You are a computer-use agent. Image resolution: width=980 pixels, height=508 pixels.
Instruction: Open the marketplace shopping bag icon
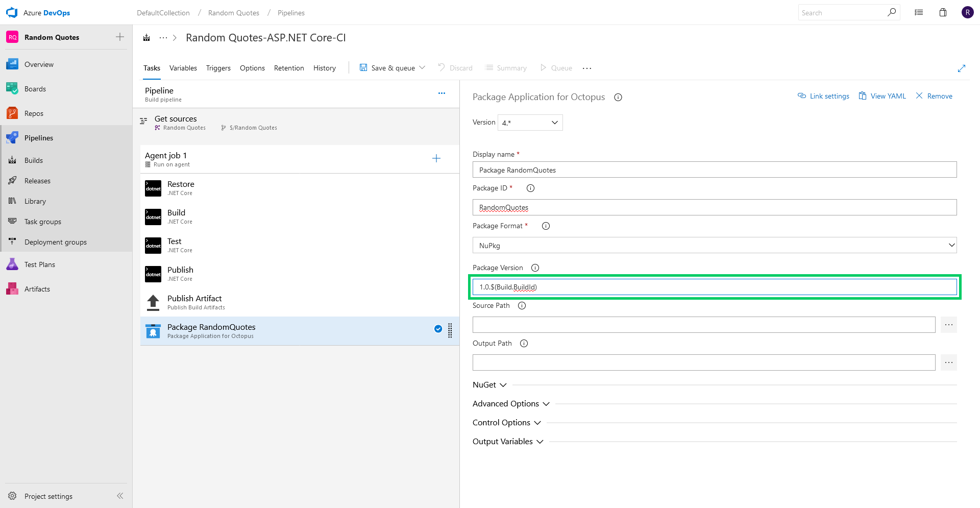click(943, 12)
